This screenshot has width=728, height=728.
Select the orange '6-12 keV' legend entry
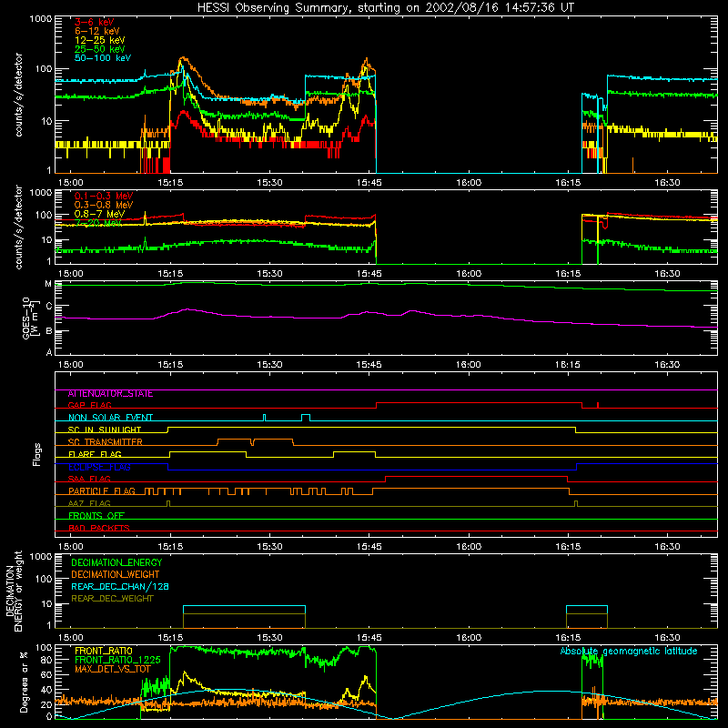click(x=96, y=31)
